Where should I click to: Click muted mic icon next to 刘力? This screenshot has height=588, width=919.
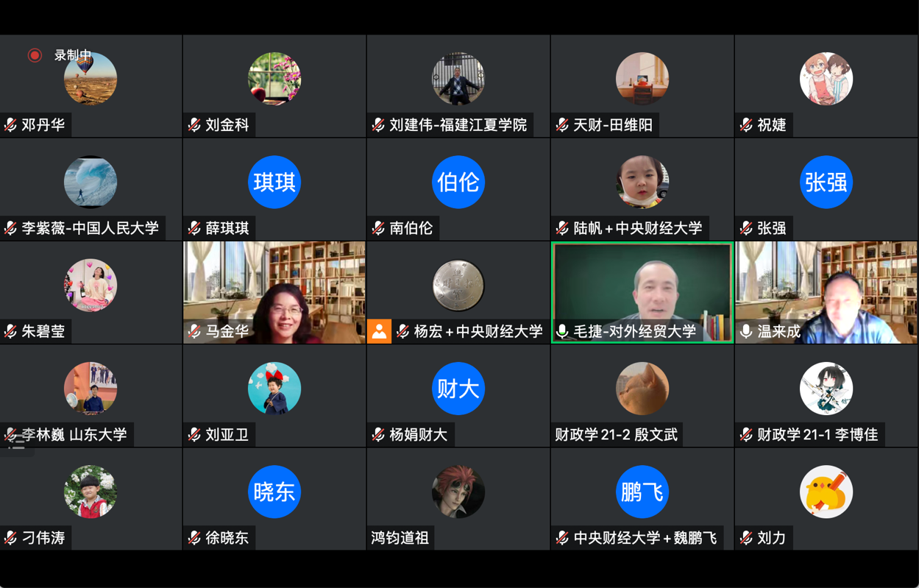pos(746,538)
